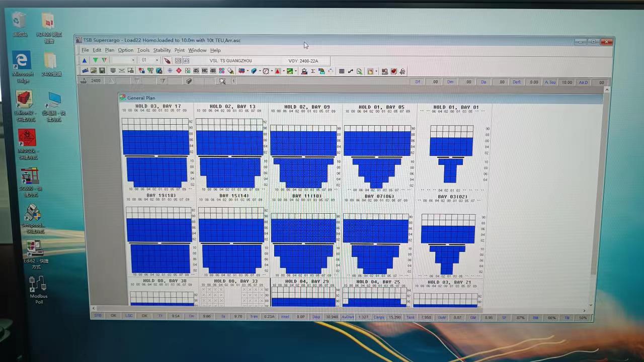Open the Plan menu
The width and height of the screenshot is (644, 362).
(109, 50)
